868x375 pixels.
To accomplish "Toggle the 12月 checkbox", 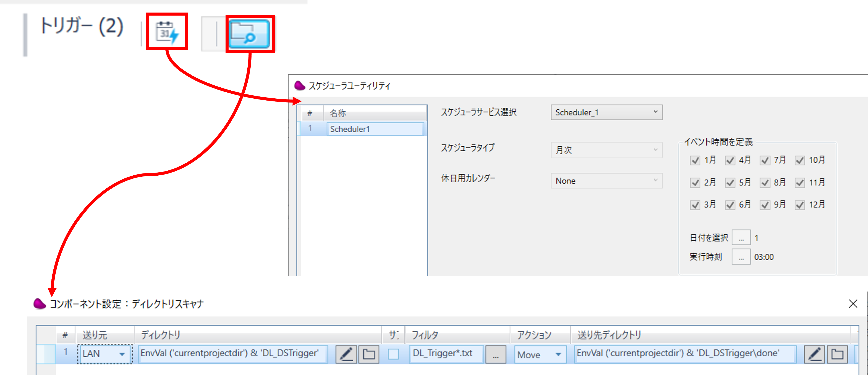I will pos(800,205).
